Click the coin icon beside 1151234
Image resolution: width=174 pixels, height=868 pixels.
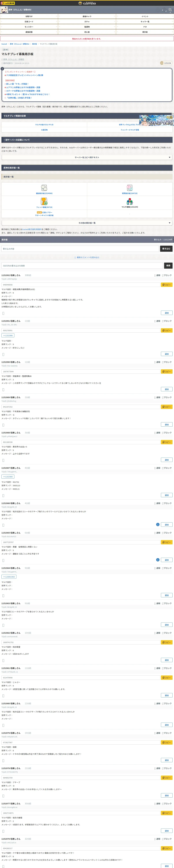point(162,63)
